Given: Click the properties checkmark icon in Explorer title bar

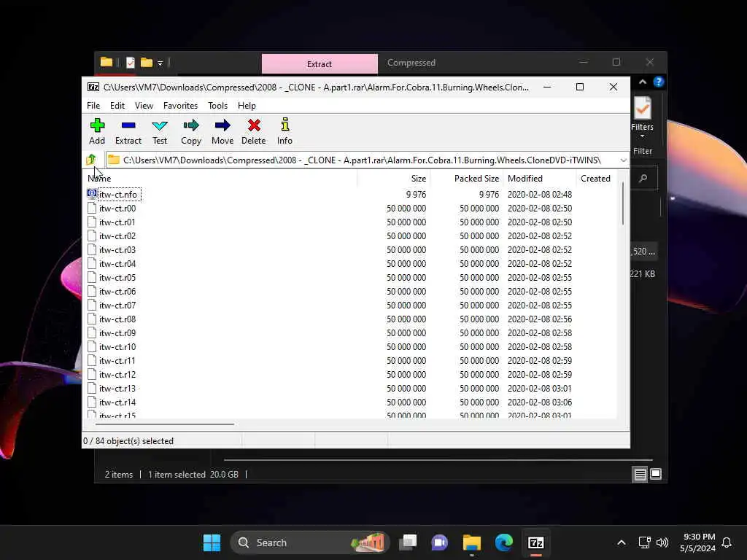Looking at the screenshot, I should point(131,63).
